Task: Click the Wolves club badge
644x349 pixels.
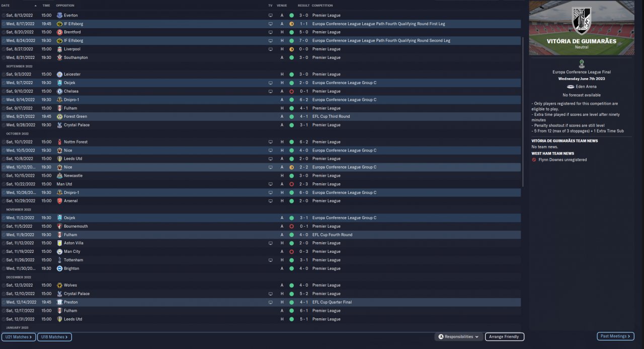Action: click(x=59, y=285)
